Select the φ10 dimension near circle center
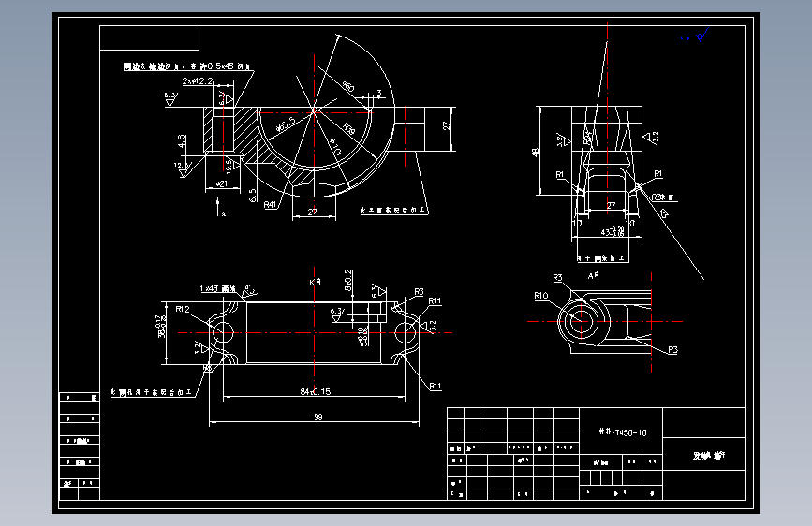Viewport: 812px width, 526px height. pos(335,147)
